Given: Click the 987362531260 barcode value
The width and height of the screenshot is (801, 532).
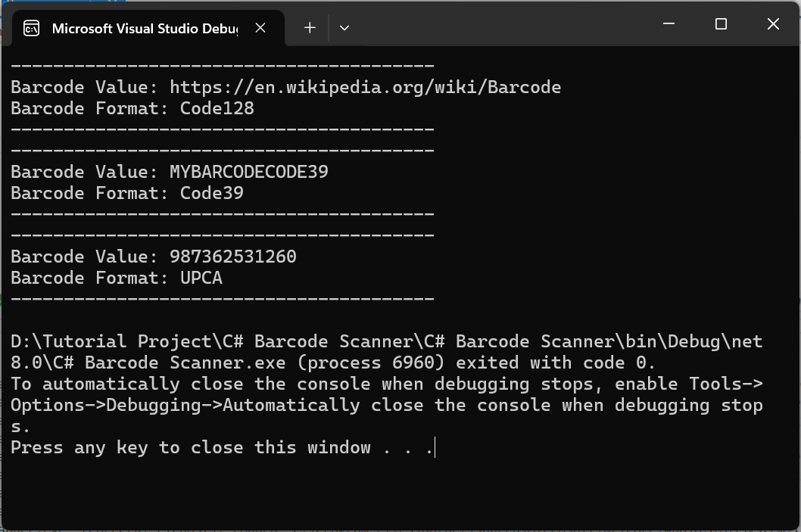Looking at the screenshot, I should (x=233, y=257).
